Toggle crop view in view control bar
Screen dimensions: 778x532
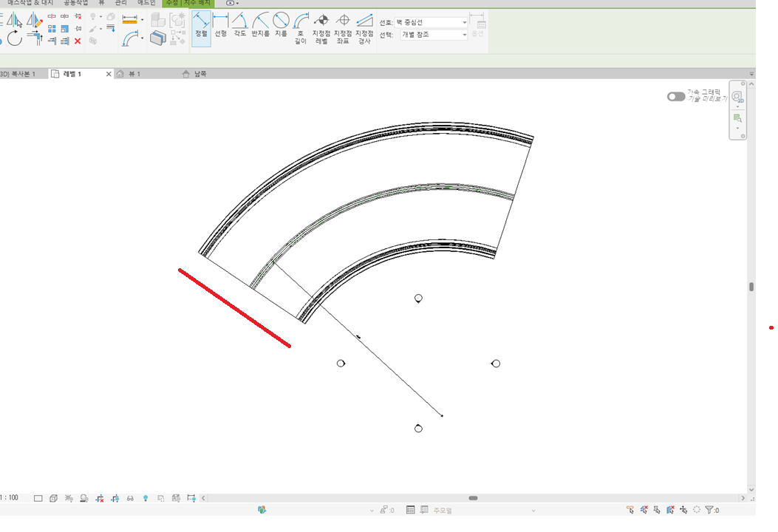click(99, 499)
